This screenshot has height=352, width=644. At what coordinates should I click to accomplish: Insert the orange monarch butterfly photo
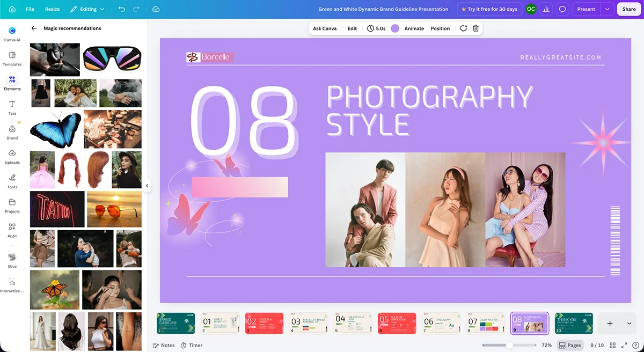(55, 289)
